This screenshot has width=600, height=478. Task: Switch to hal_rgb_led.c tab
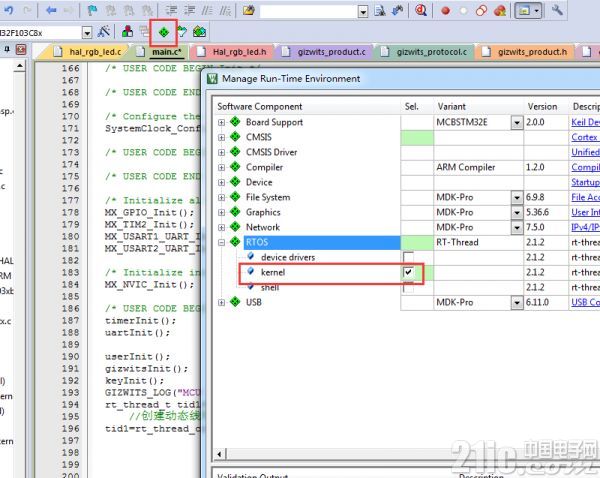(87, 51)
